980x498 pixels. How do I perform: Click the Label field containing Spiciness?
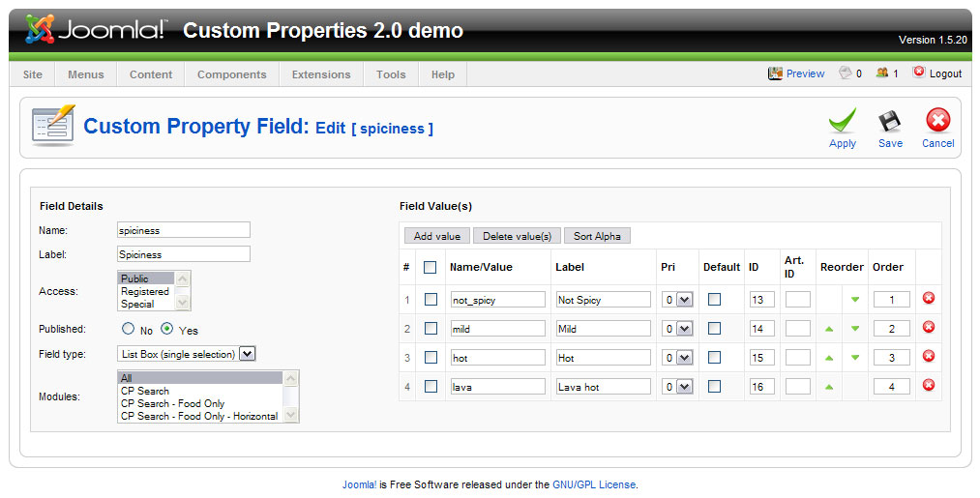click(183, 254)
